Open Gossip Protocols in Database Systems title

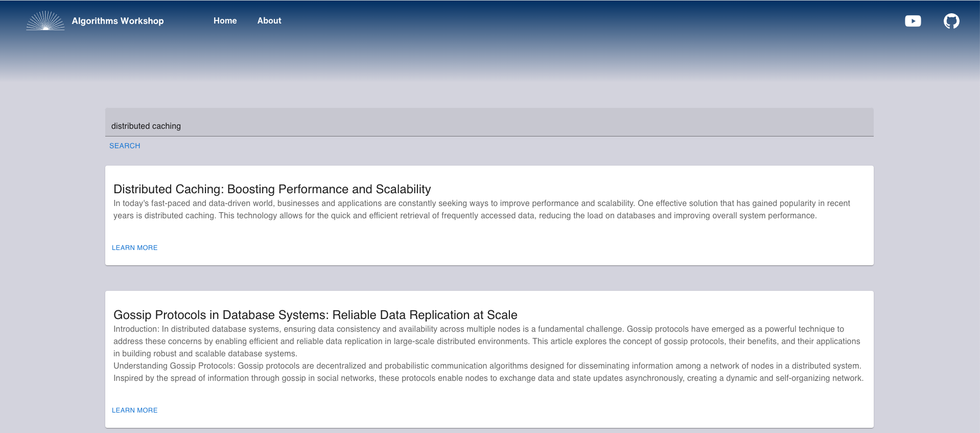tap(315, 315)
